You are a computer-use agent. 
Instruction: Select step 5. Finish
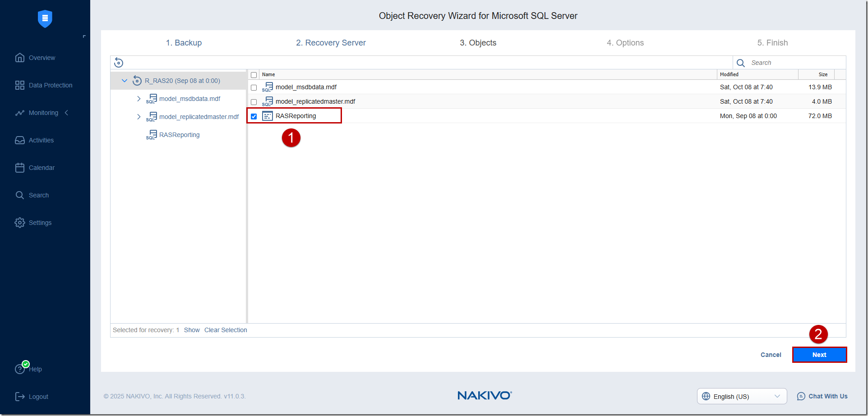(773, 43)
